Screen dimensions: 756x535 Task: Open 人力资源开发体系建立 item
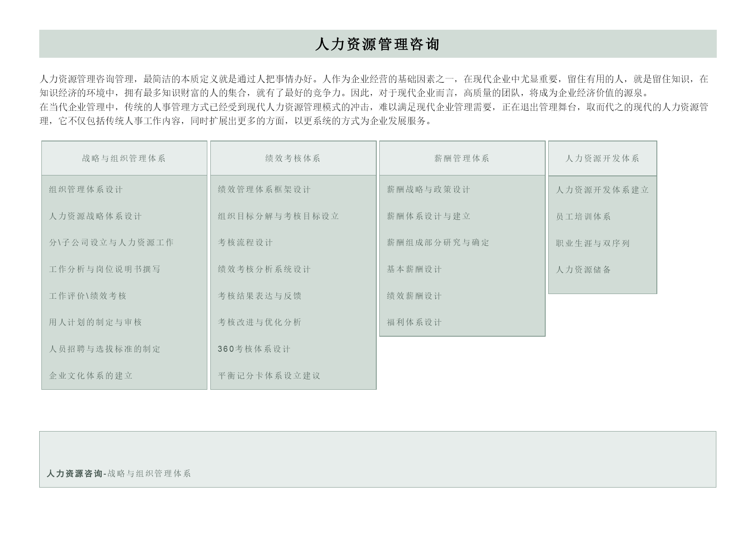point(602,190)
